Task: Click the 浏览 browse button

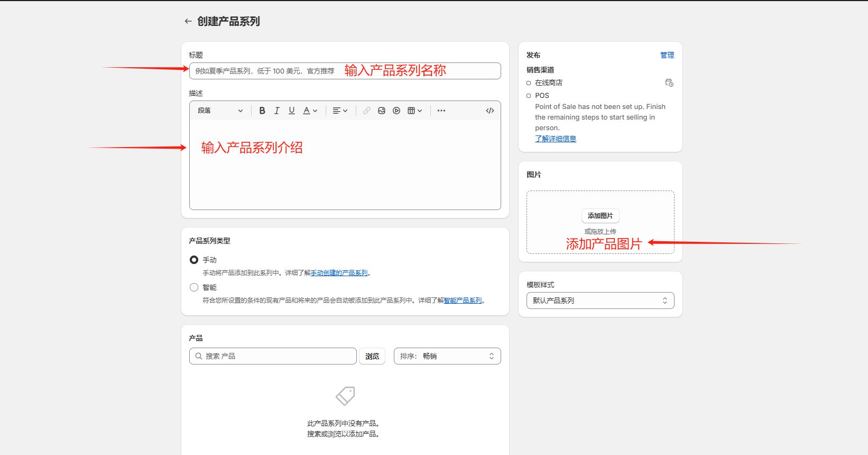Action: pos(372,356)
